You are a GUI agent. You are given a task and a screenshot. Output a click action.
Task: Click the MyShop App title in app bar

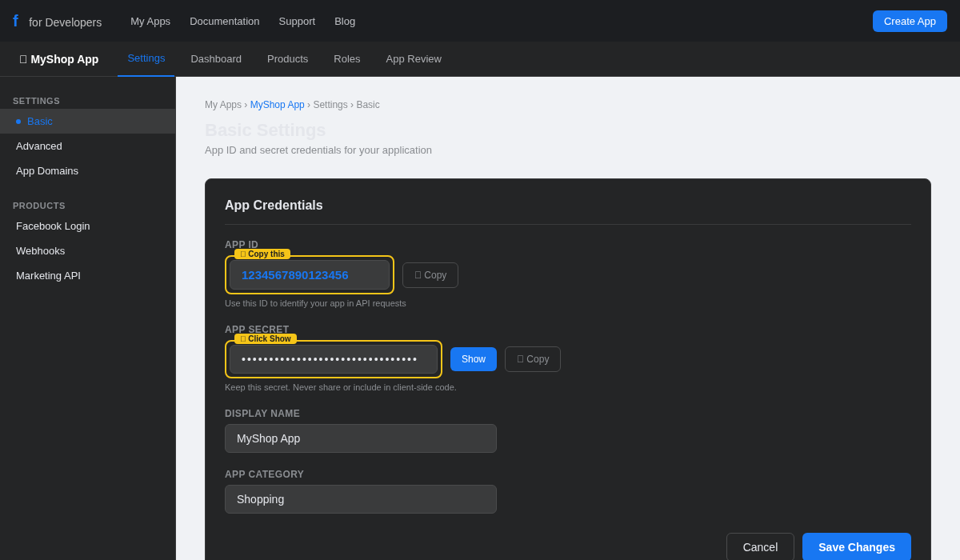(58, 59)
